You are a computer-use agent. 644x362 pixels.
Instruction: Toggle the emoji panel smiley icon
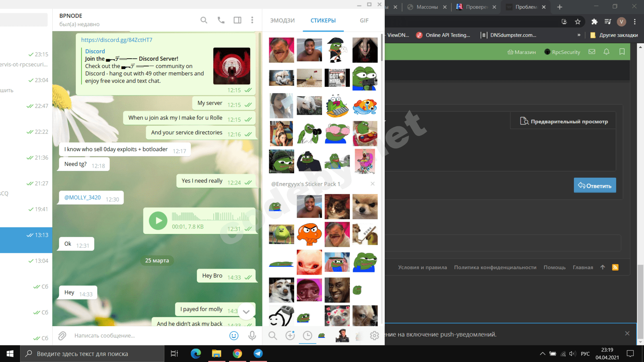point(234,335)
